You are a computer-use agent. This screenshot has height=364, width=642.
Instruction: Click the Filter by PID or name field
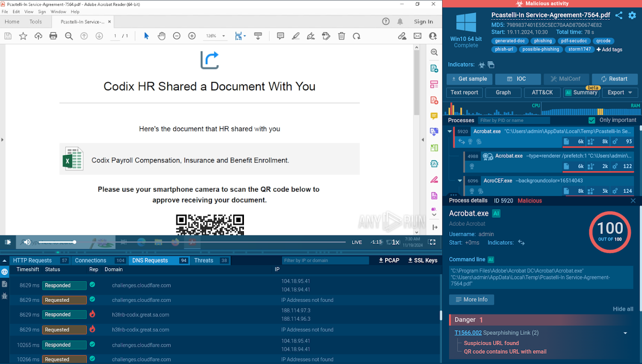[514, 120]
